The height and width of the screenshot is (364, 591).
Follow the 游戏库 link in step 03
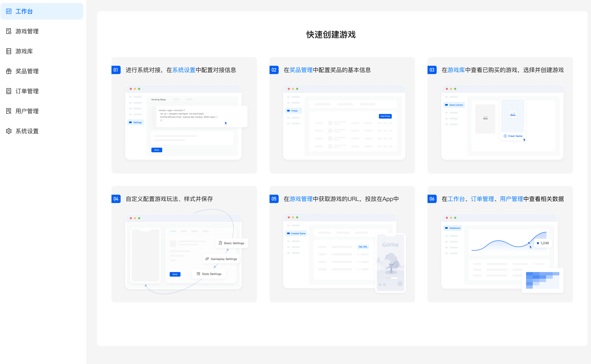(x=456, y=70)
